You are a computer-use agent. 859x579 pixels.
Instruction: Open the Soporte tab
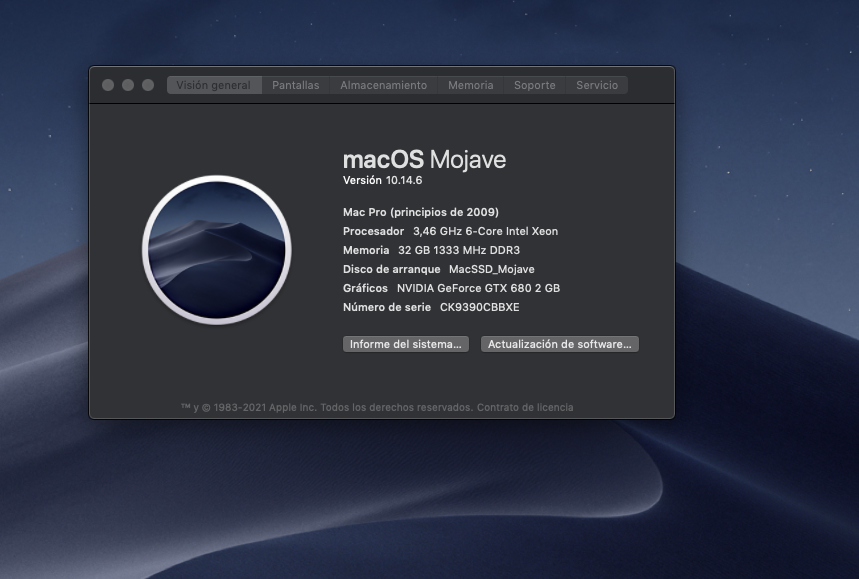tap(535, 85)
